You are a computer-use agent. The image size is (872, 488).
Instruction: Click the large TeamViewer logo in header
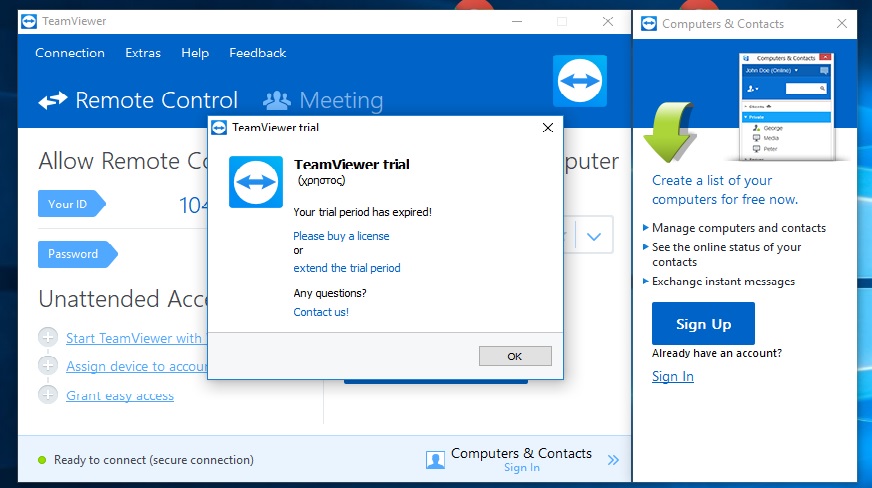(x=579, y=81)
